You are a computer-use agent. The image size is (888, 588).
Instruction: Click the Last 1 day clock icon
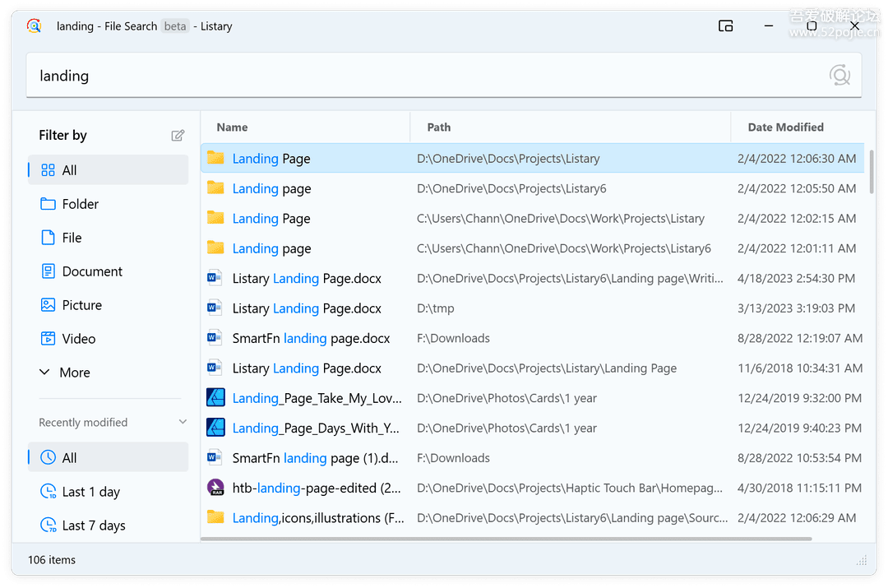(49, 491)
